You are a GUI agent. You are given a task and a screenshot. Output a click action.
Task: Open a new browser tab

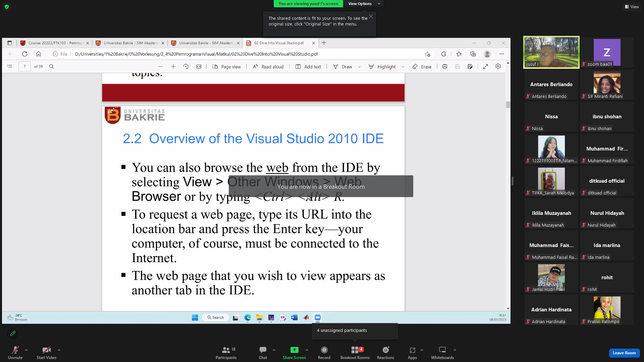click(324, 43)
